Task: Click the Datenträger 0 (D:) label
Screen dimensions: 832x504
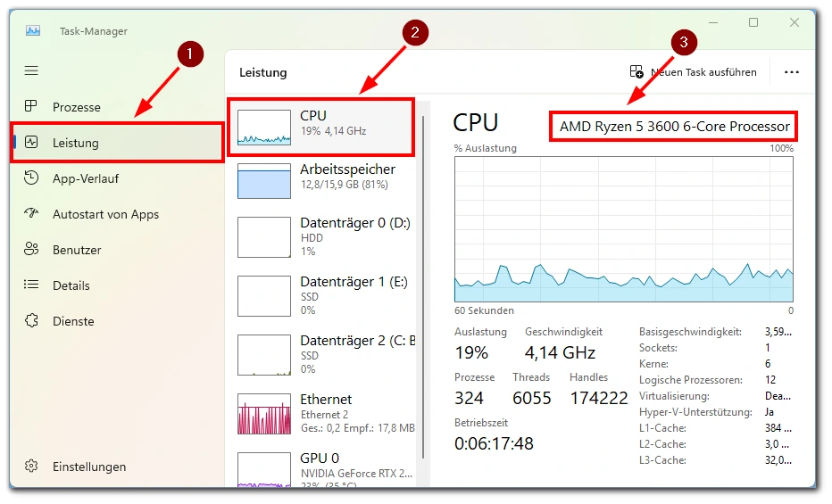Action: click(x=355, y=223)
